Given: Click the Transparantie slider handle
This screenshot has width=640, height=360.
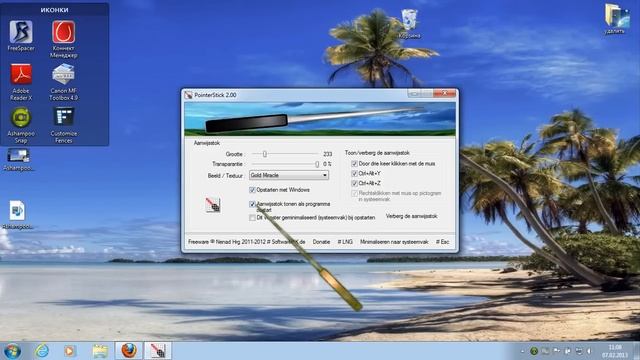Looking at the screenshot, I should point(317,164).
